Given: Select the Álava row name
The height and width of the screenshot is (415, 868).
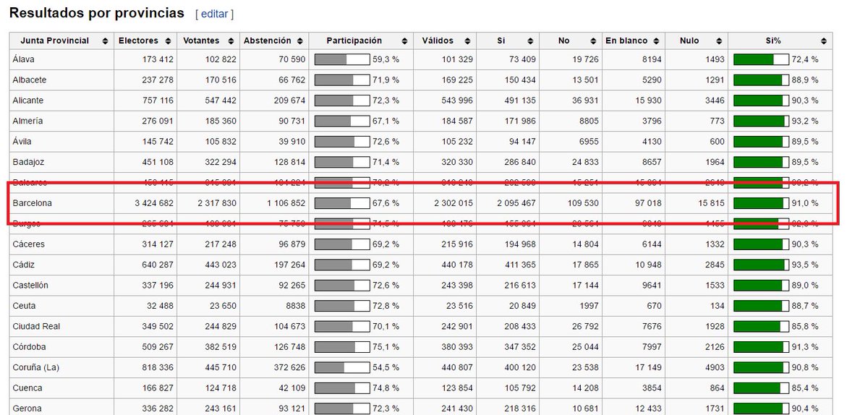Looking at the screenshot, I should coord(23,59).
